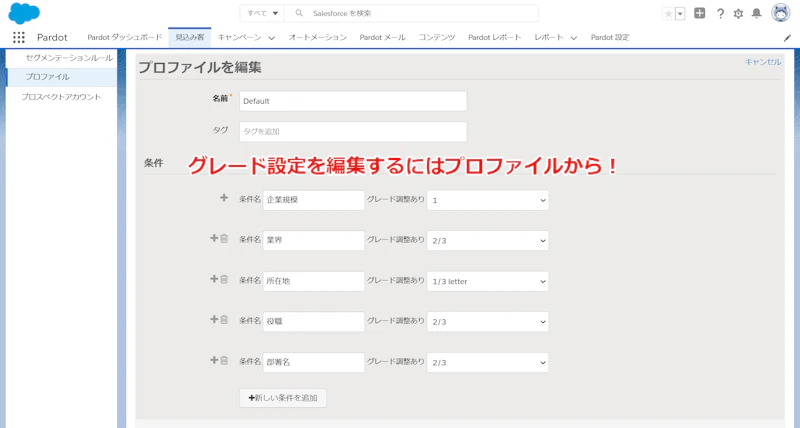The width and height of the screenshot is (800, 428).
Task: Open the レポート tab
Action: click(549, 37)
